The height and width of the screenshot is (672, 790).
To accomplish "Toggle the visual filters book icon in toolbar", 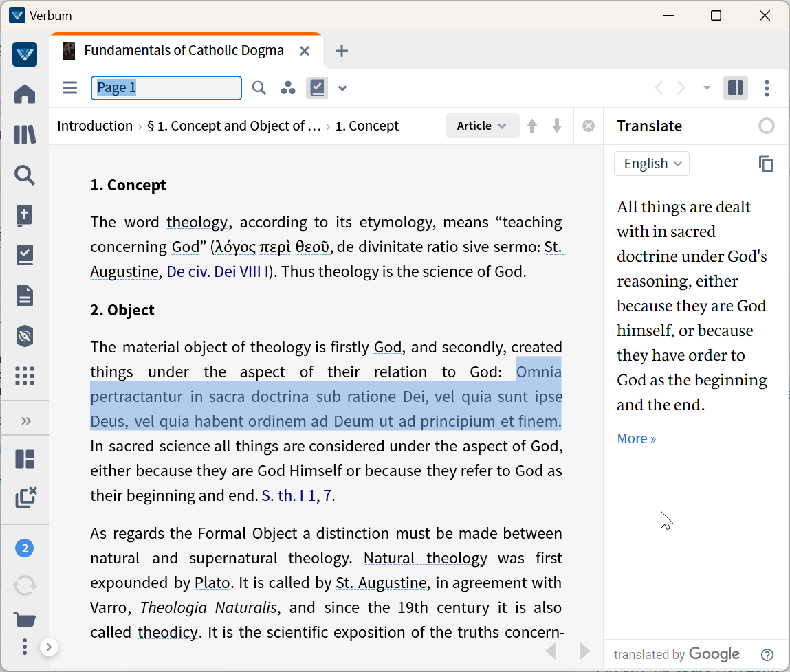I will coord(317,88).
